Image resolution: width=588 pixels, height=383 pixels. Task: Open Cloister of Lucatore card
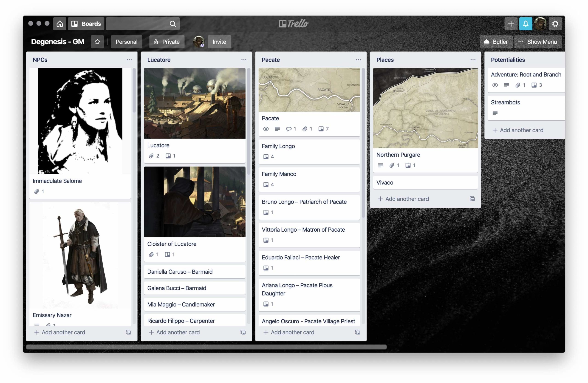(195, 214)
